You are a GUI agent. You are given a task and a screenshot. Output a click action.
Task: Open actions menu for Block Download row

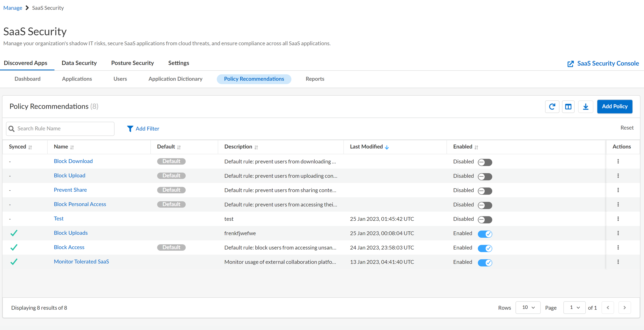click(x=618, y=161)
